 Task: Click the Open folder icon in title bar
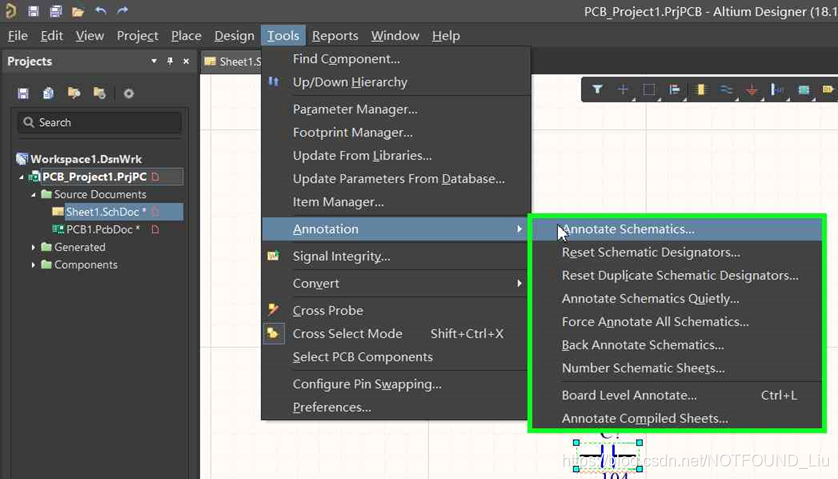[77, 11]
